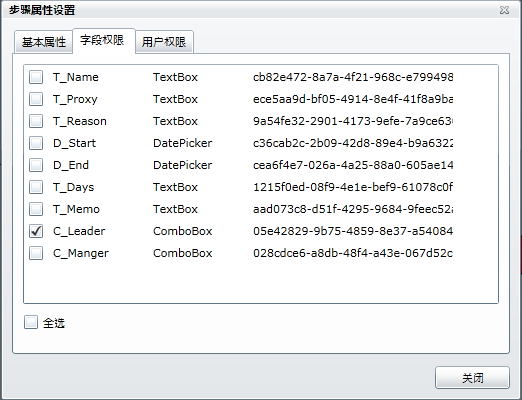Enable the T_Memo checkbox
The width and height of the screenshot is (522, 400).
point(36,209)
